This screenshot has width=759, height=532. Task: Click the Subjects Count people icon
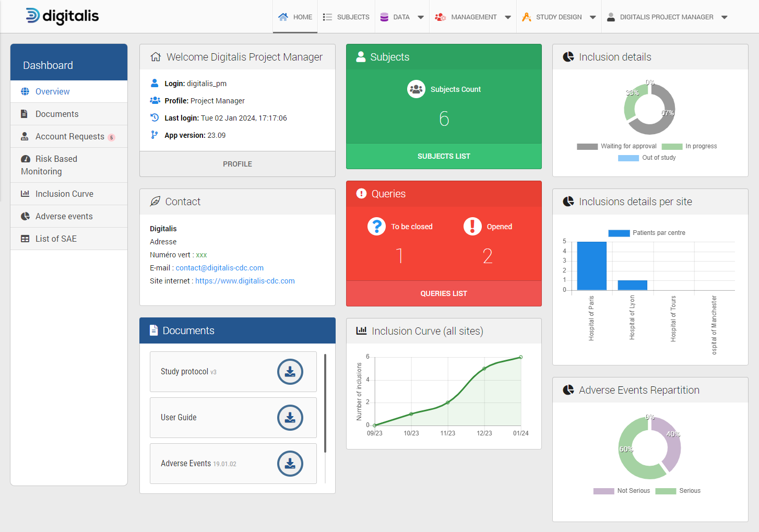416,89
